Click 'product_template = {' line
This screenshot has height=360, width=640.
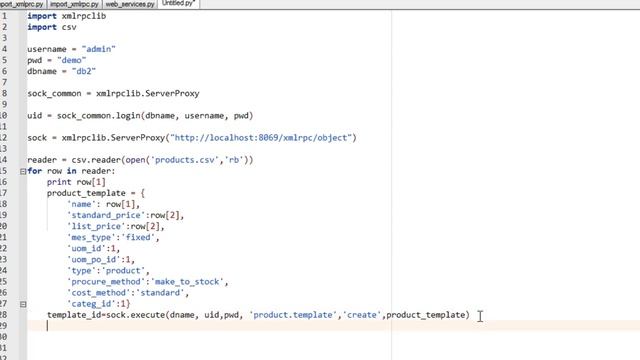pyautogui.click(x=96, y=193)
